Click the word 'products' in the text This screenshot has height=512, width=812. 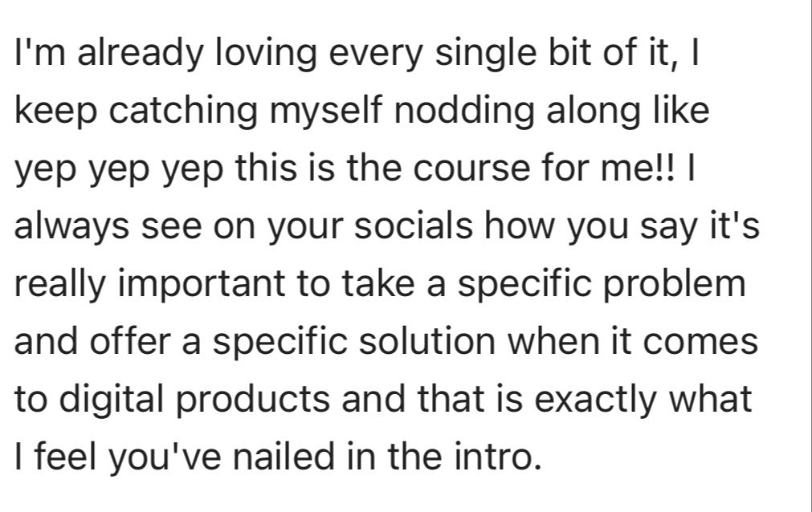[251, 400]
